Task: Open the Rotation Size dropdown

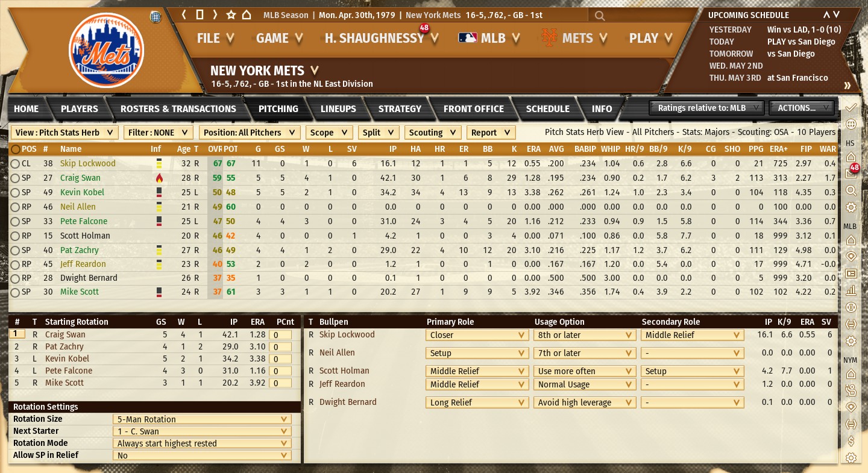Action: click(201, 419)
